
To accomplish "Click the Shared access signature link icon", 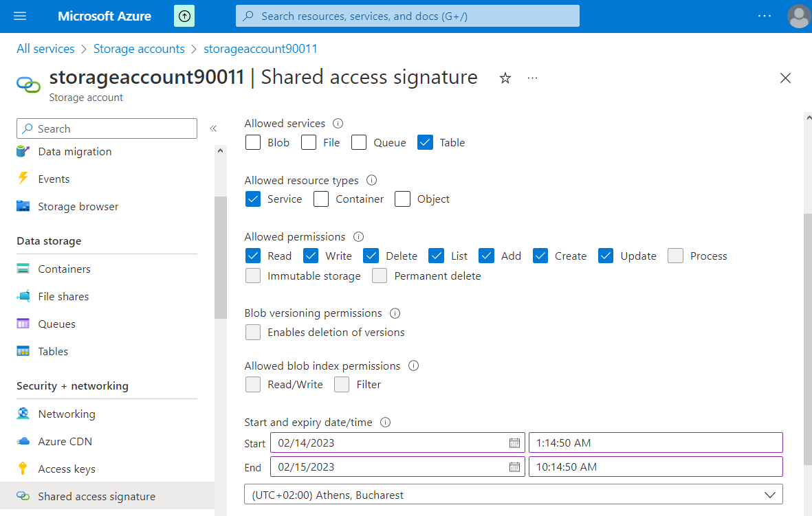I will [23, 496].
